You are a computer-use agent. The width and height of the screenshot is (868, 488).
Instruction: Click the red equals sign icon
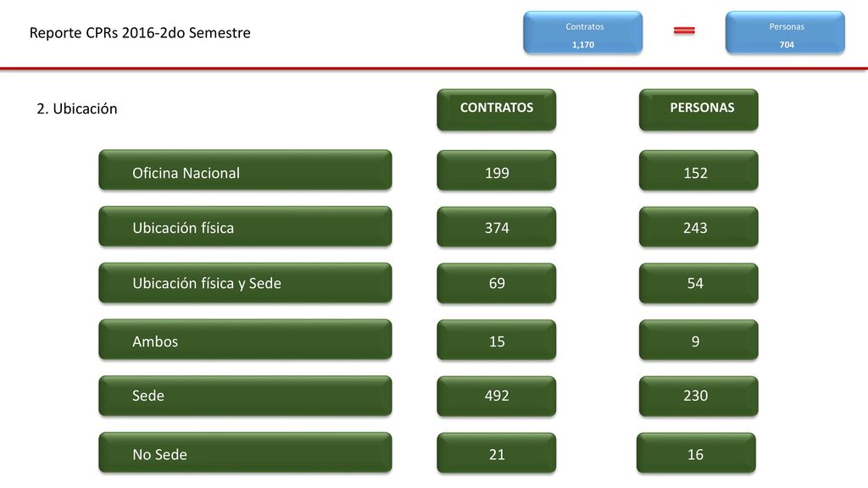(x=684, y=31)
